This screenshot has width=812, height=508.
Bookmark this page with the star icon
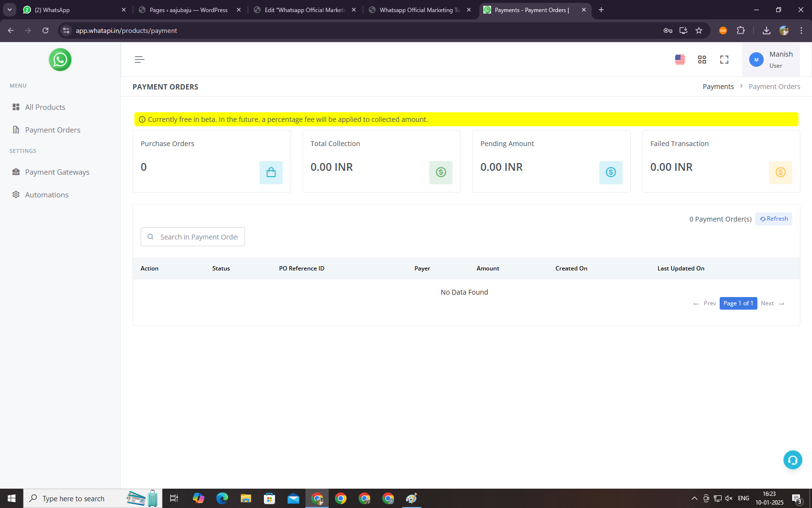699,30
